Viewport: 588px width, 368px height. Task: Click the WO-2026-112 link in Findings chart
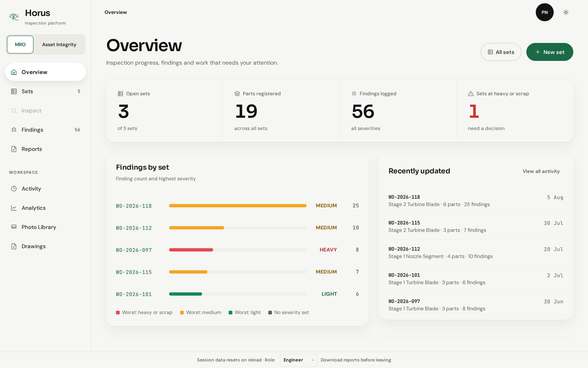pos(134,228)
